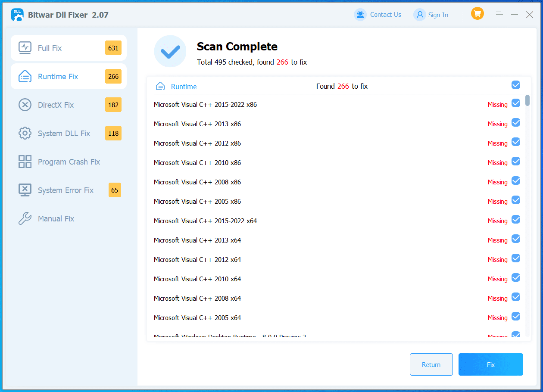Click the Return button
543x392 pixels.
431,364
